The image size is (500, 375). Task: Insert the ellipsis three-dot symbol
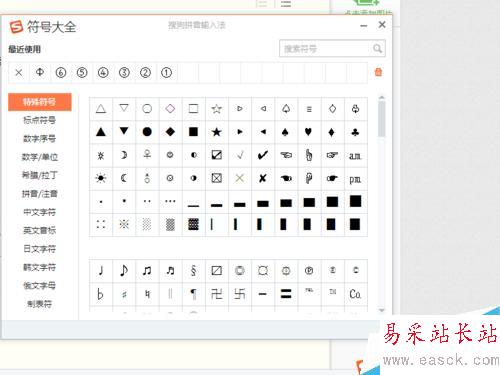click(170, 201)
